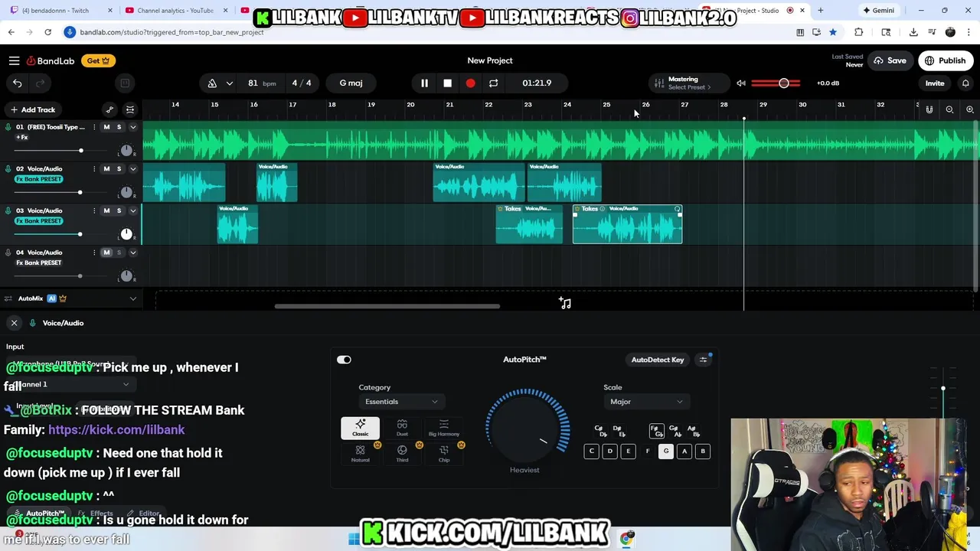Click the Add Track button
980x551 pixels.
click(32, 109)
